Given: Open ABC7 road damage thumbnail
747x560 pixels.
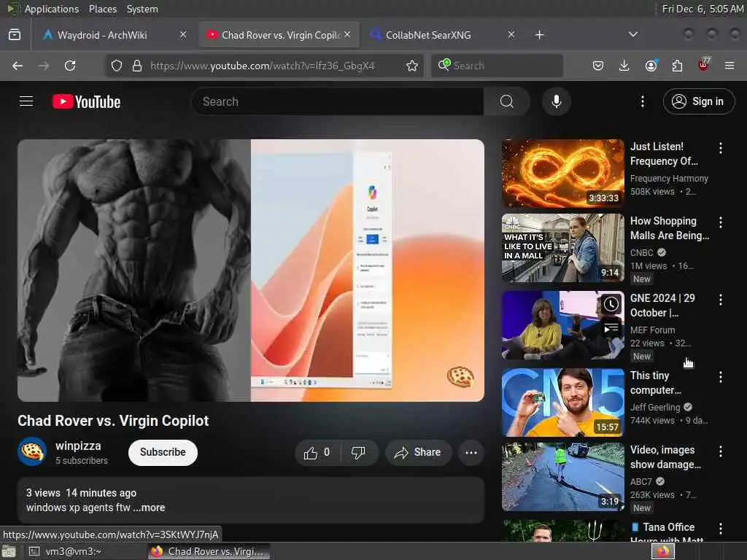Looking at the screenshot, I should pos(562,477).
